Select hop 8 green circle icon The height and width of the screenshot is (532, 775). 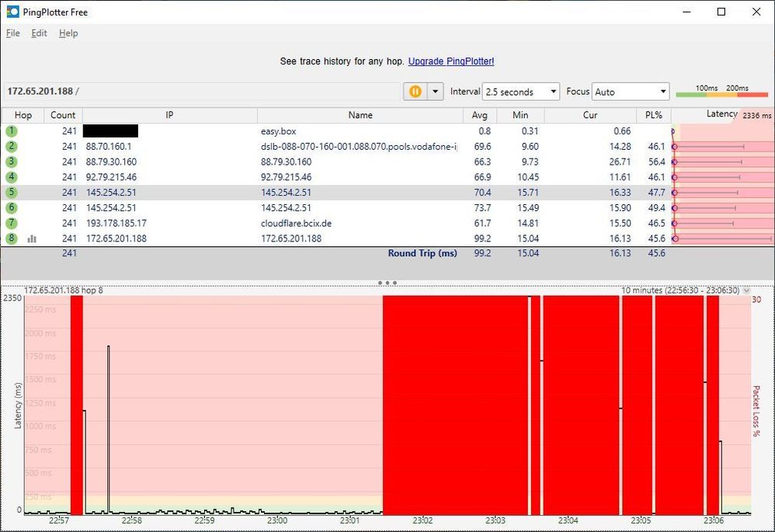[12, 238]
